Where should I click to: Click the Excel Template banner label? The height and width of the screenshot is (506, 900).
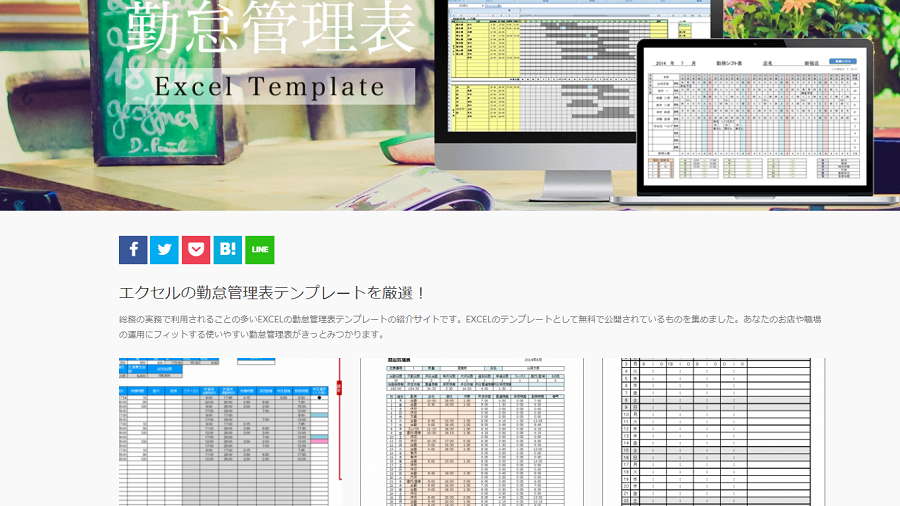tap(270, 87)
